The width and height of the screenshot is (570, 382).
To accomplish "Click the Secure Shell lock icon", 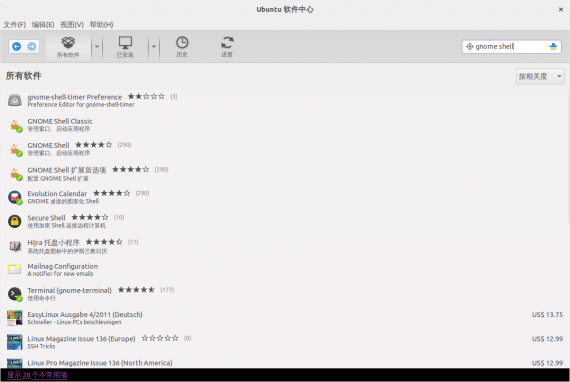I will coord(15,221).
